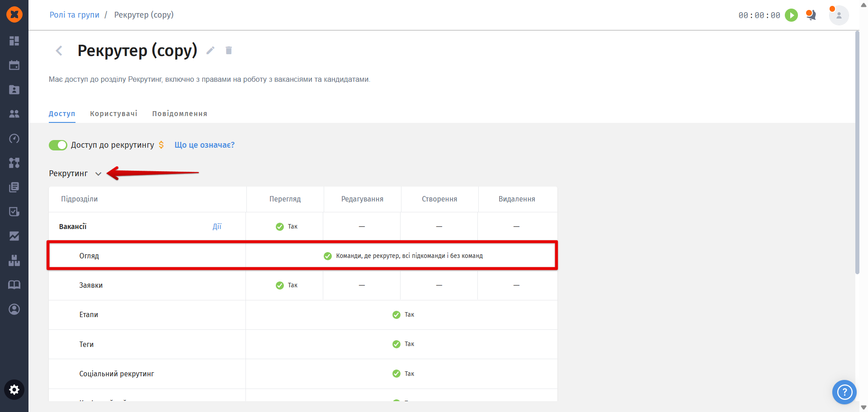Click the orange dollar sign icon
Viewport: 868px width, 412px height.
tap(161, 145)
